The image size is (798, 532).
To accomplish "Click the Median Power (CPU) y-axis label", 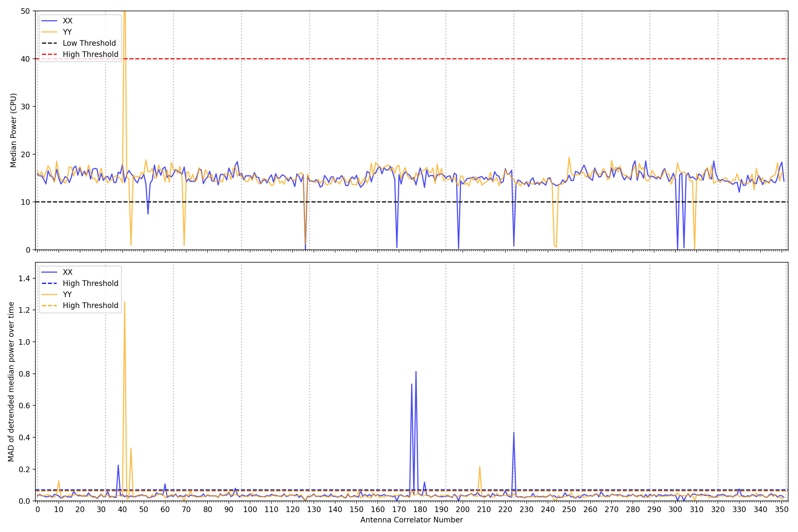I will pos(13,130).
